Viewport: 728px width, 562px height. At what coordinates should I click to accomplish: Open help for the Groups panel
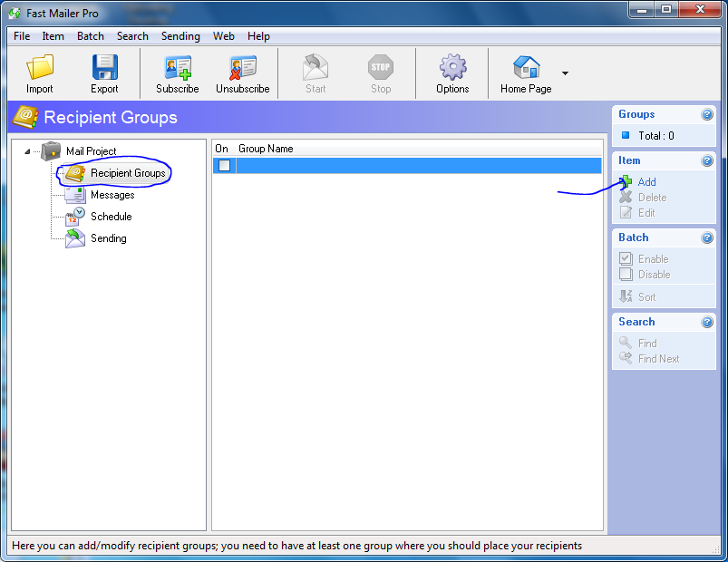[706, 114]
